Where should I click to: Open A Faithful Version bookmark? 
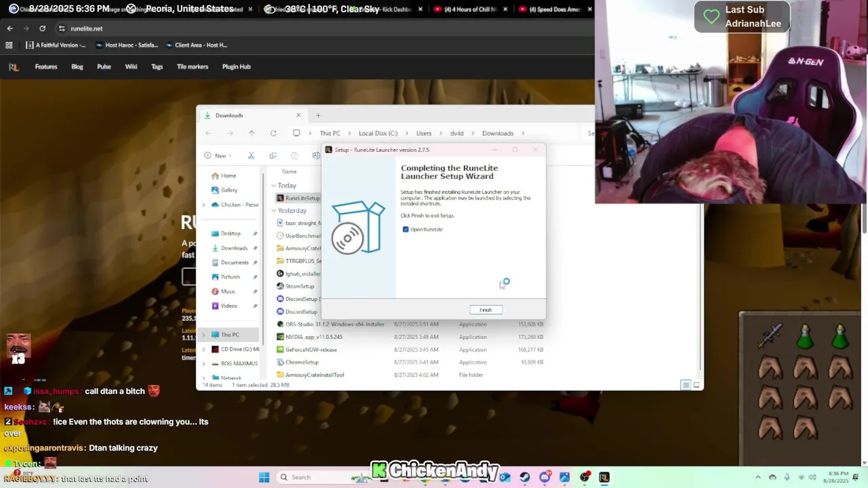56,45
